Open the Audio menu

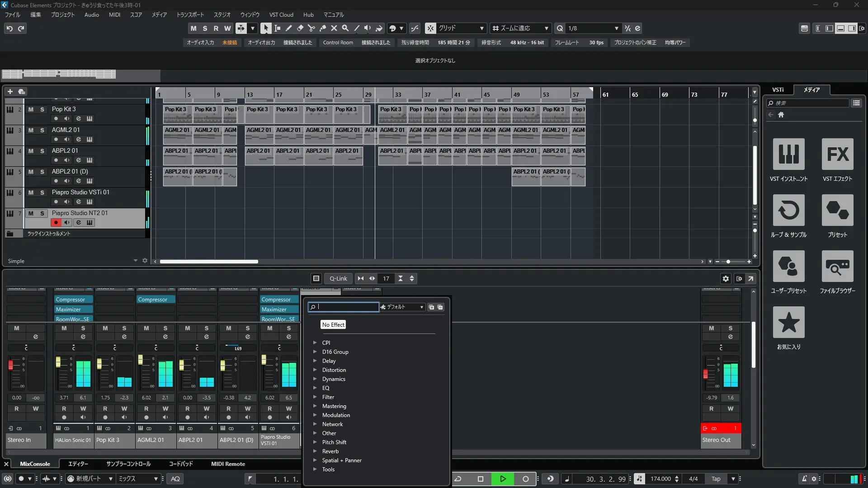(91, 15)
